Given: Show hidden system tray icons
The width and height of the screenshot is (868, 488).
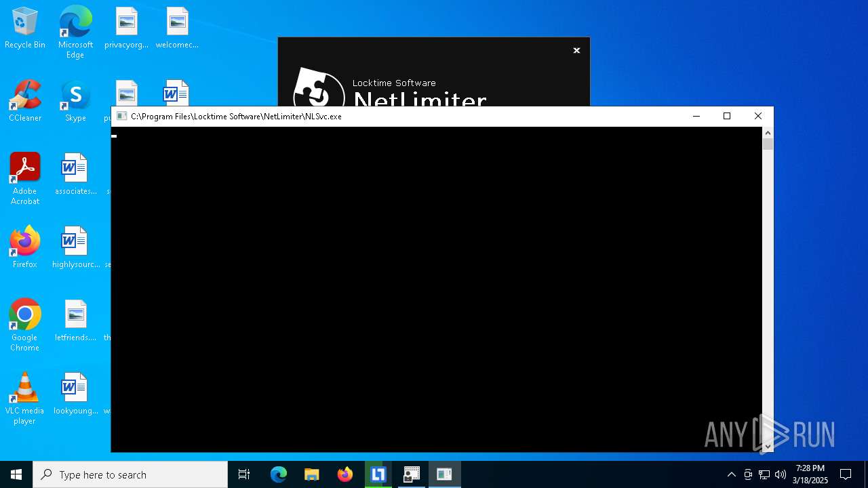Looking at the screenshot, I should click(x=731, y=474).
